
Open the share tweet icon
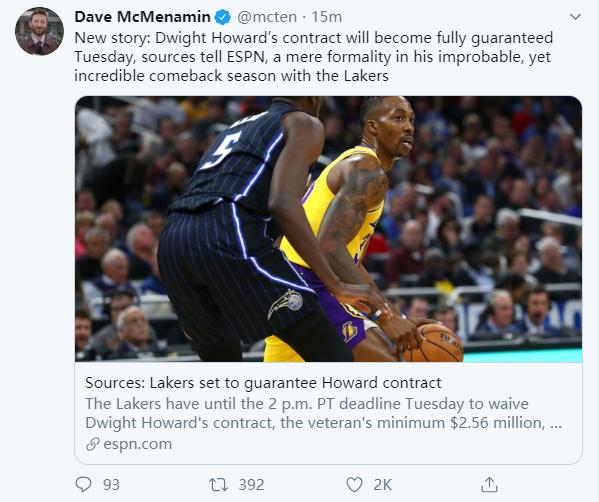click(x=489, y=484)
